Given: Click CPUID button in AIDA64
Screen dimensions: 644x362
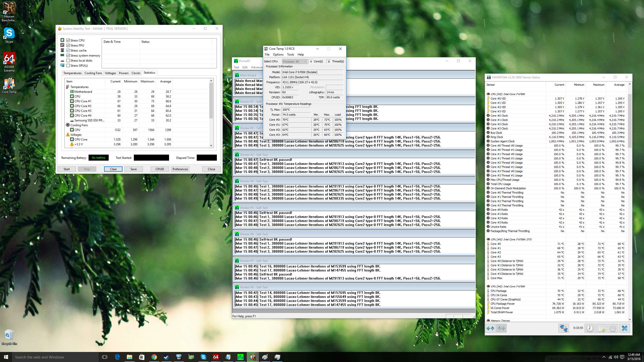Looking at the screenshot, I should [160, 169].
